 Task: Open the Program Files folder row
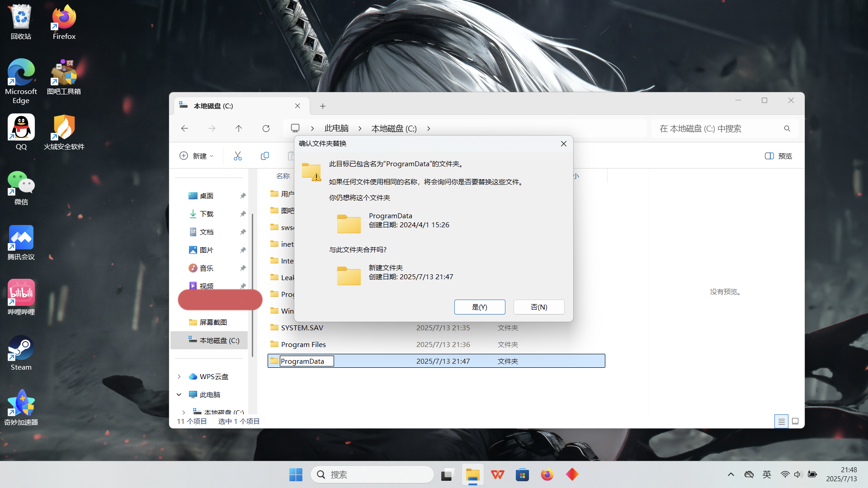pos(303,344)
